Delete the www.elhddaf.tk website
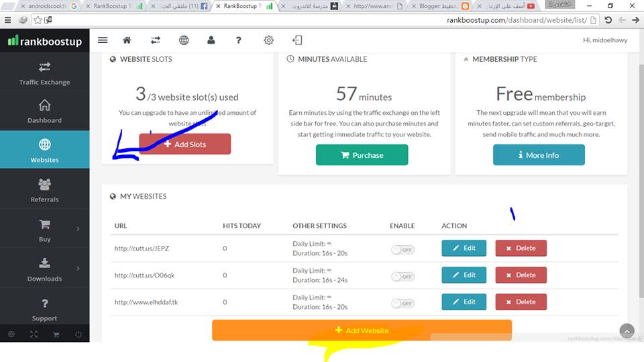 point(521,302)
